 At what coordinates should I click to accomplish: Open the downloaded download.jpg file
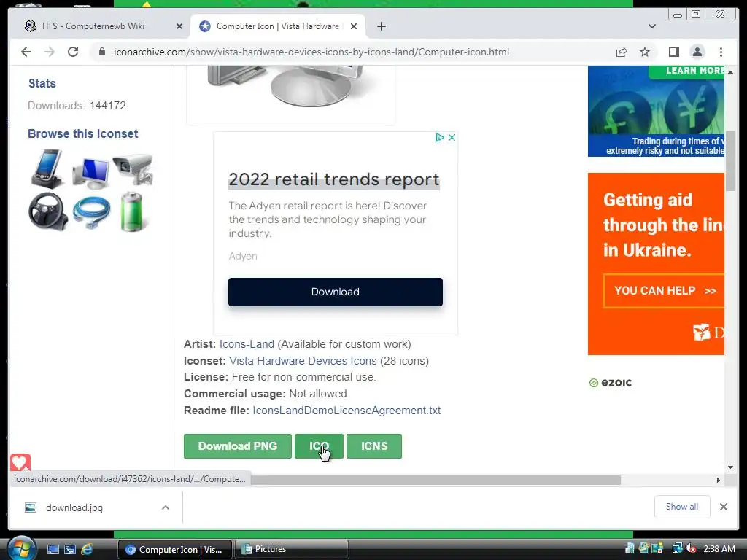(x=74, y=507)
